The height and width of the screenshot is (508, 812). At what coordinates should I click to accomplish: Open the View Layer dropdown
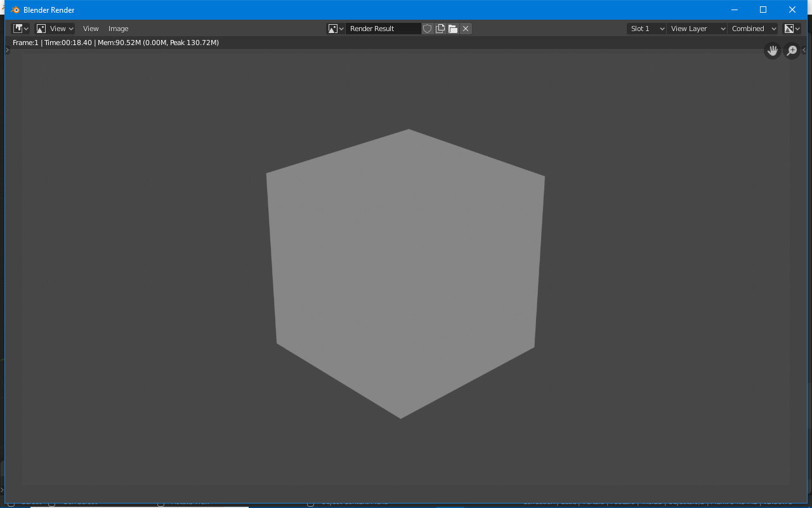point(697,29)
